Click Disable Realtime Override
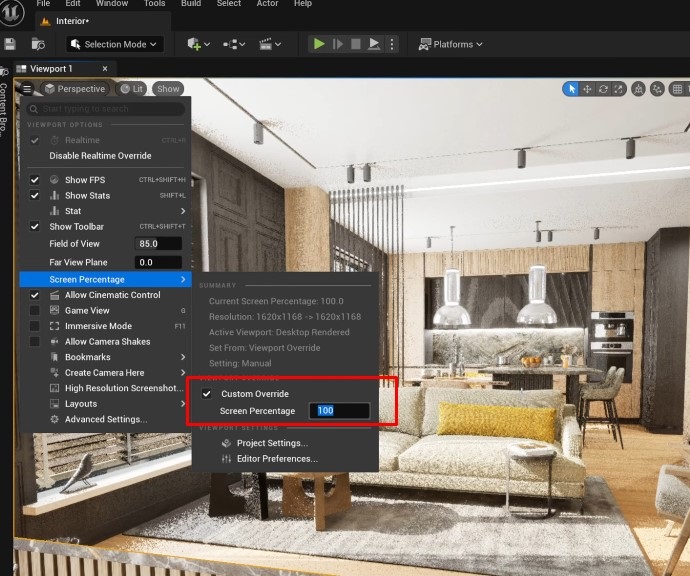Image resolution: width=690 pixels, height=576 pixels. click(x=100, y=156)
